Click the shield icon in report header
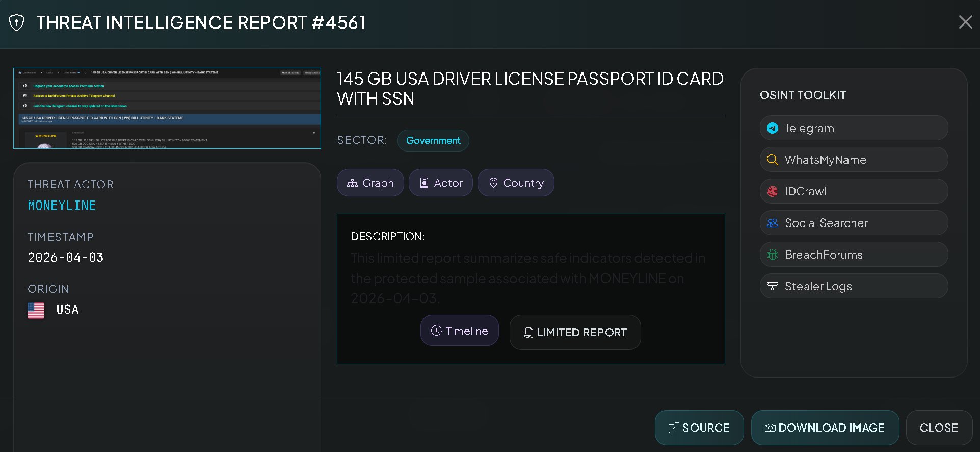 pos(17,23)
